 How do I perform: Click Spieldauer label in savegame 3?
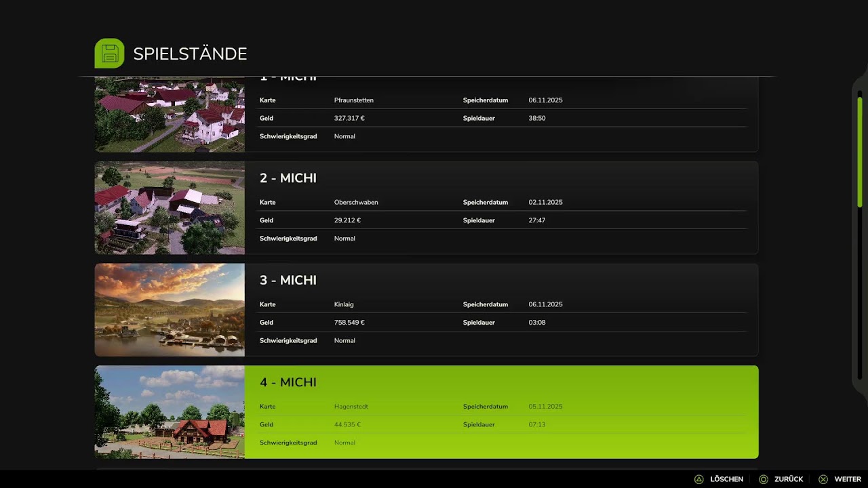[479, 323]
